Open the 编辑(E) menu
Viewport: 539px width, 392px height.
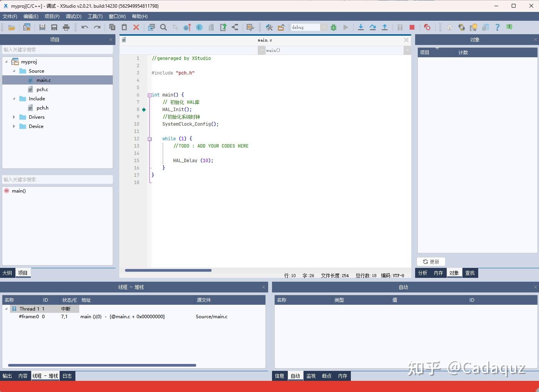pos(31,17)
